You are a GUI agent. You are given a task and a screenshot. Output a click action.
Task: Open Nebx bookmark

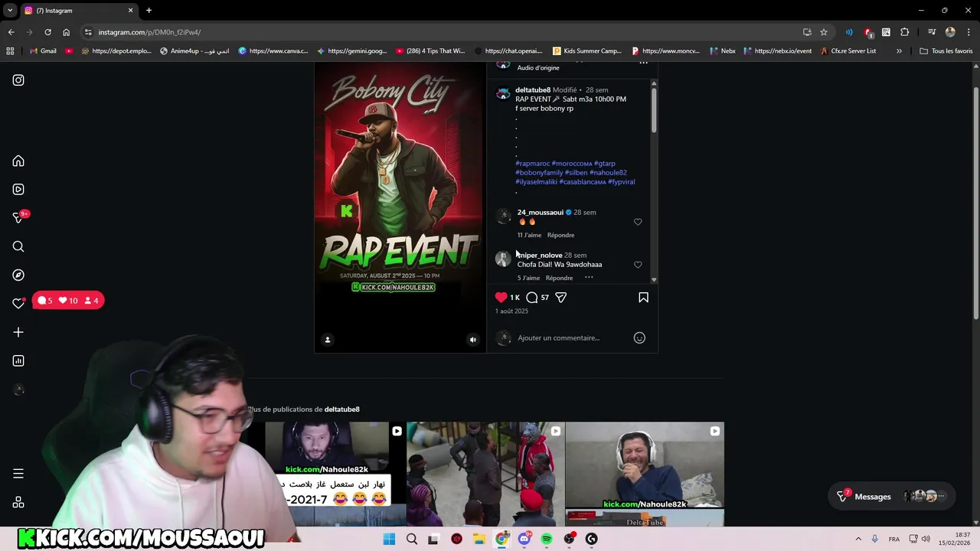pos(722,51)
